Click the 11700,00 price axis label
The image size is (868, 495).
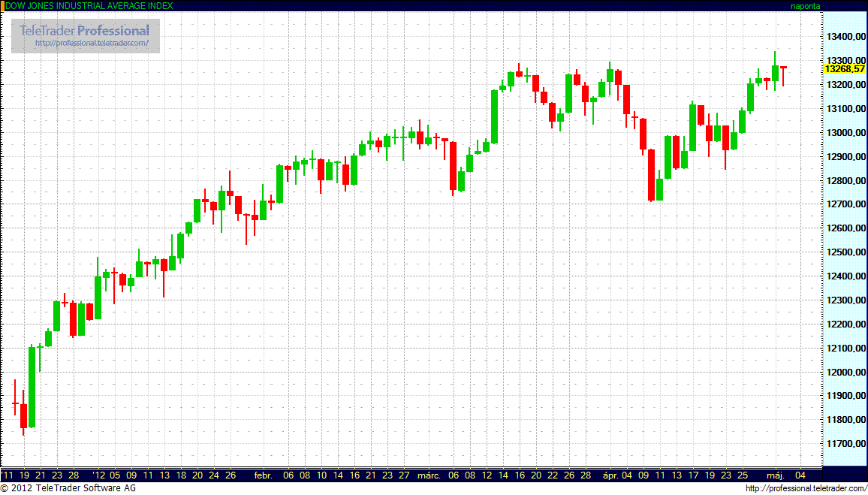tap(846, 443)
